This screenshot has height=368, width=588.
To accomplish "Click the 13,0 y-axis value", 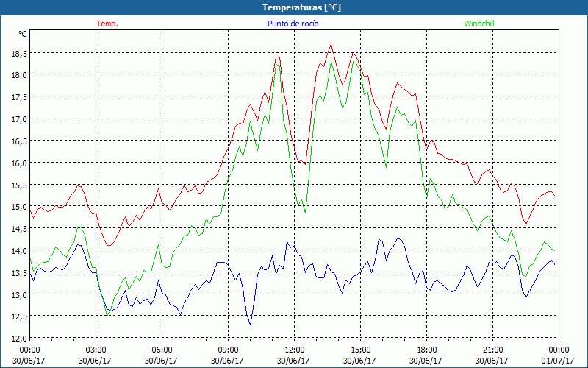I will 19,295.
